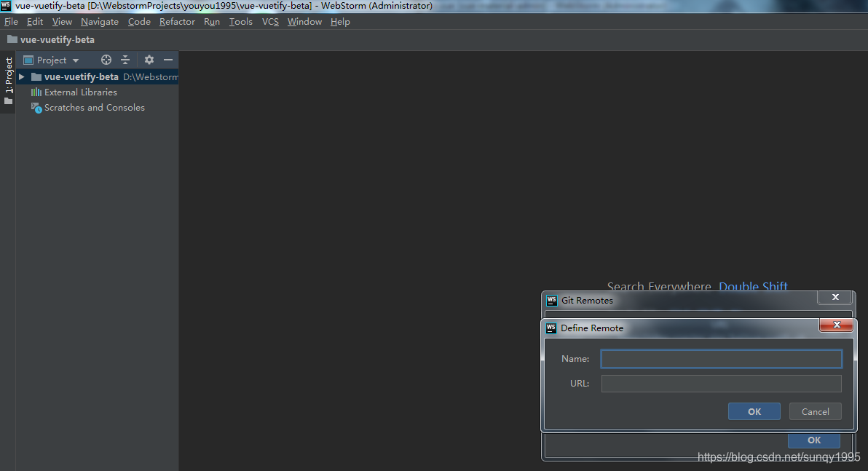Open the Code menu
Viewport: 868px width, 471px height.
coord(139,22)
